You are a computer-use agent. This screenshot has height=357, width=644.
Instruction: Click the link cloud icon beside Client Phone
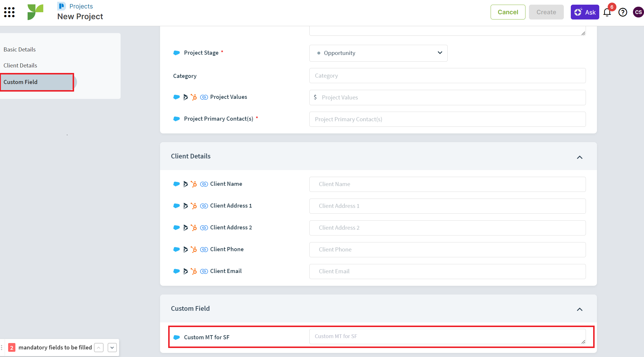(x=204, y=249)
